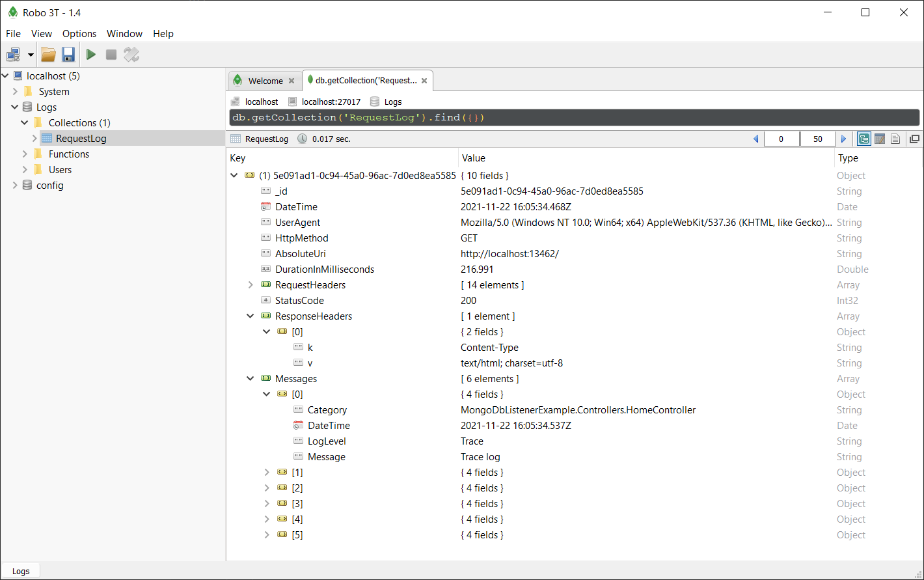Open the File menu

coord(13,34)
